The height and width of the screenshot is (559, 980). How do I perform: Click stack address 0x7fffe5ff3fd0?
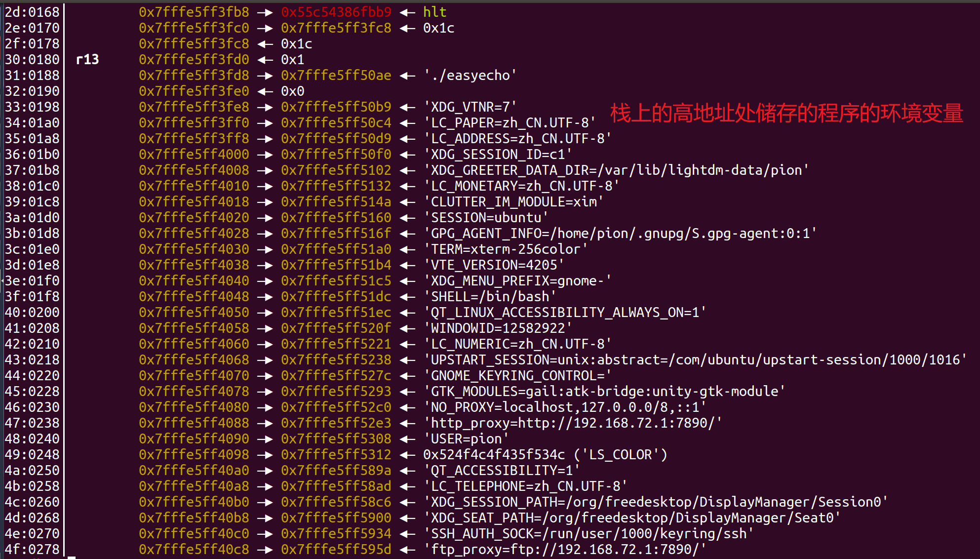[x=194, y=60]
